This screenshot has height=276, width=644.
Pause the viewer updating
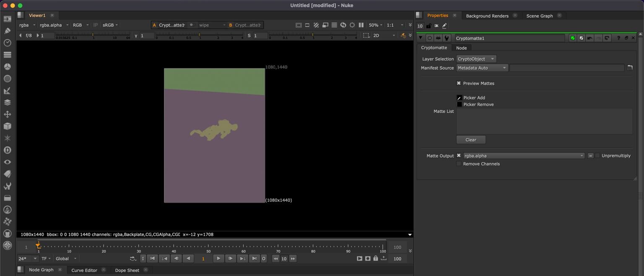pos(361,25)
